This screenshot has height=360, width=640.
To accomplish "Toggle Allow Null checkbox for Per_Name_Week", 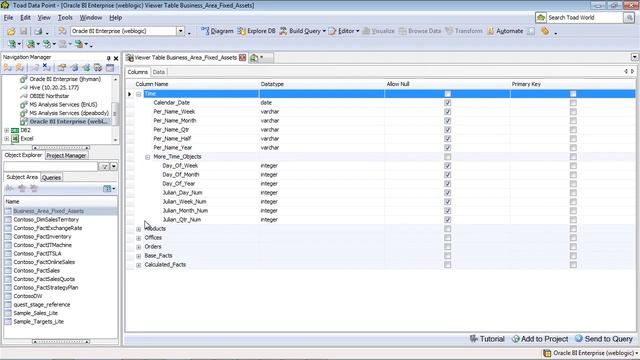I will pyautogui.click(x=448, y=112).
